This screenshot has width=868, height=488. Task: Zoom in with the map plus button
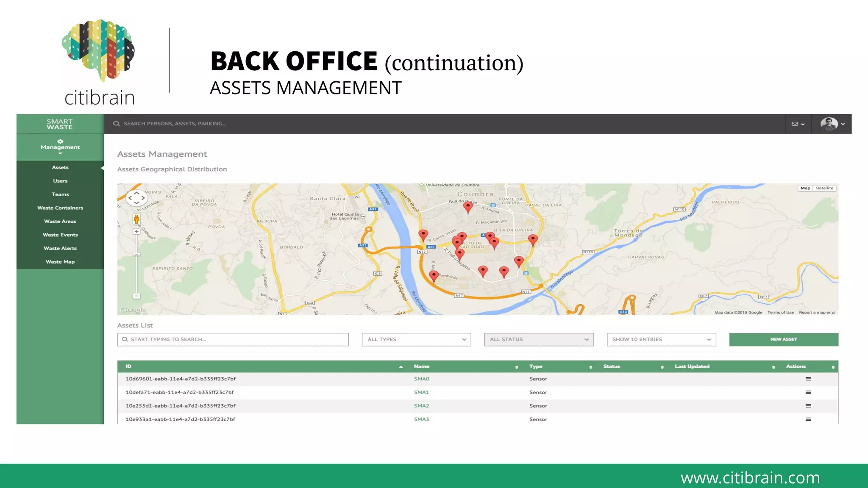coord(136,231)
